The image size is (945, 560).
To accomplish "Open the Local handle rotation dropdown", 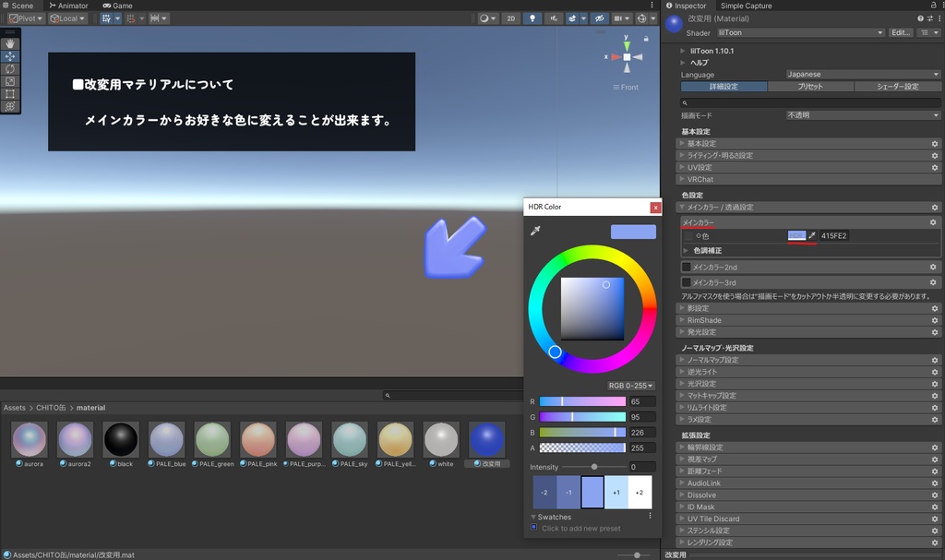I will pos(67,18).
